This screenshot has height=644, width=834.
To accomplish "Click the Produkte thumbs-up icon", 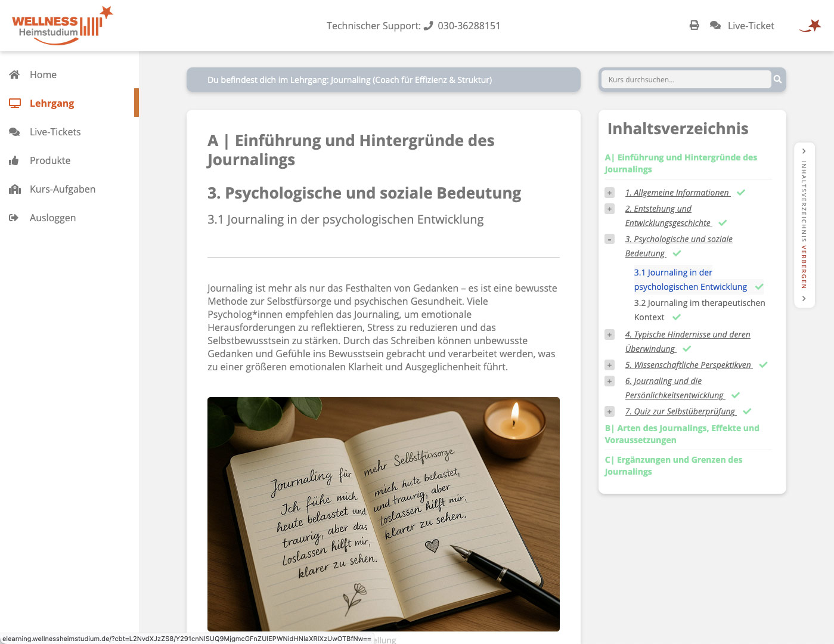I will click(14, 160).
